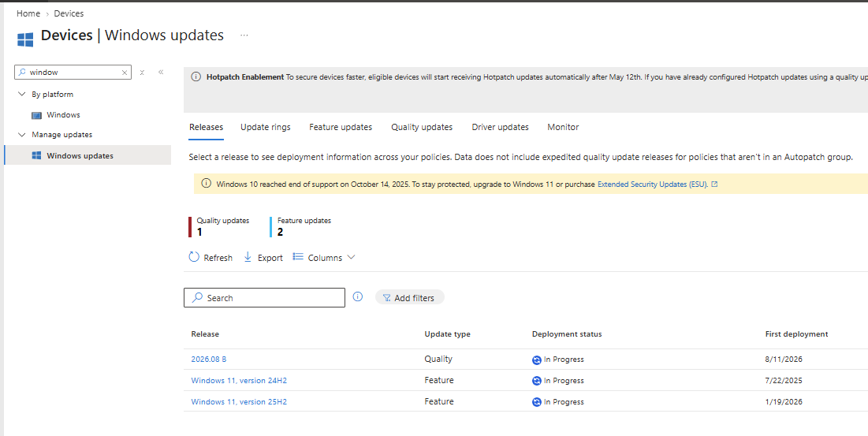Click the 1/19/2026 first deployment date

point(784,401)
